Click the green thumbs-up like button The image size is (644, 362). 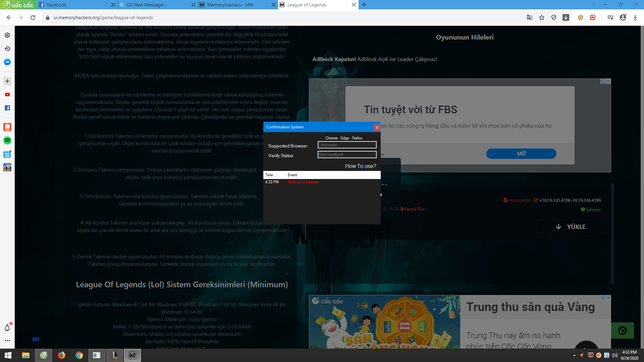(623, 330)
